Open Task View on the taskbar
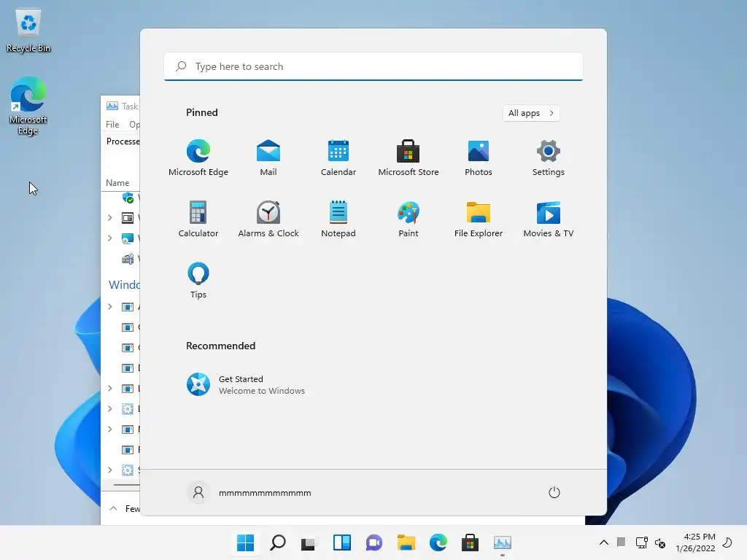The image size is (747, 560). tap(309, 542)
